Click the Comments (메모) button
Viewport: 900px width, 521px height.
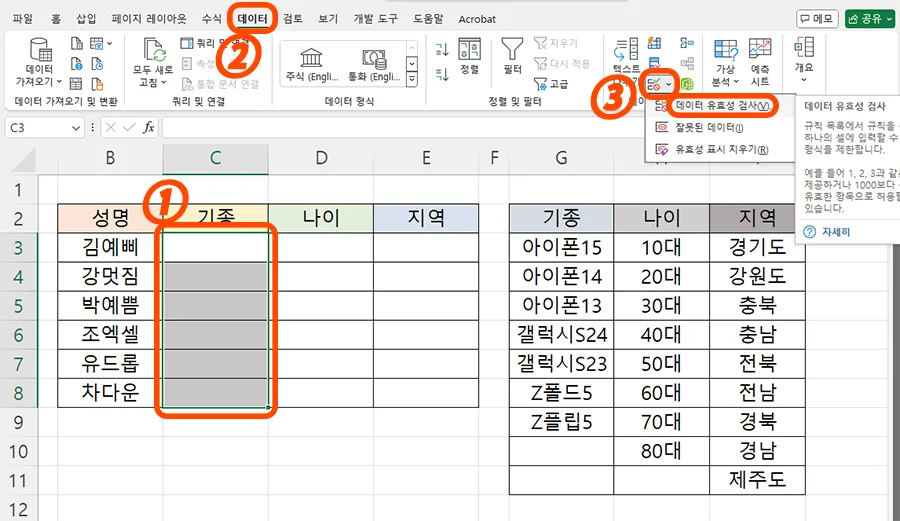click(817, 19)
